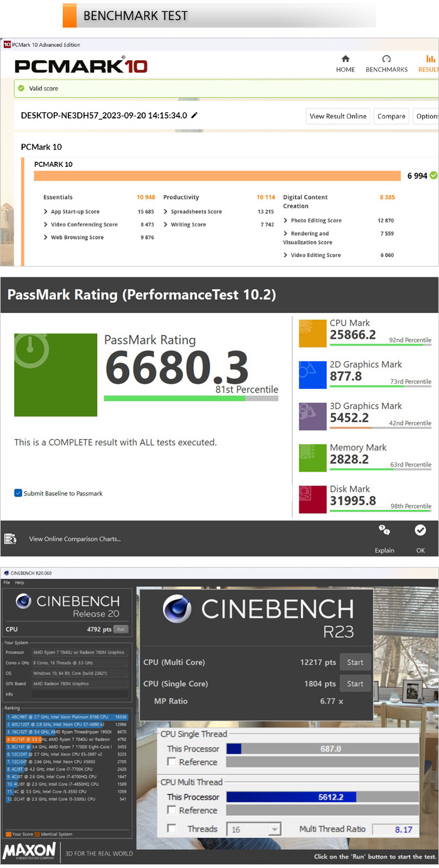Open View Online Comparison Charts link
The width and height of the screenshot is (439, 868).
click(x=75, y=539)
